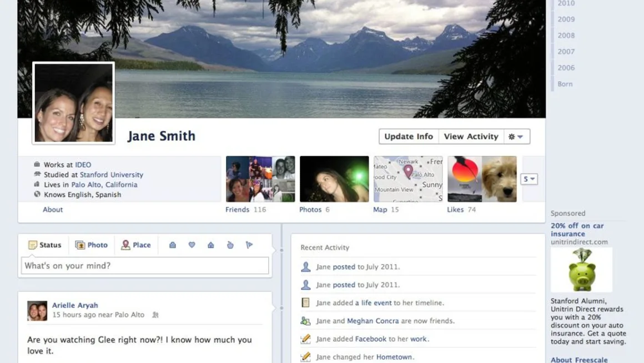644x363 pixels.
Task: Click the Relationship heart icon in composer
Action: (x=192, y=245)
